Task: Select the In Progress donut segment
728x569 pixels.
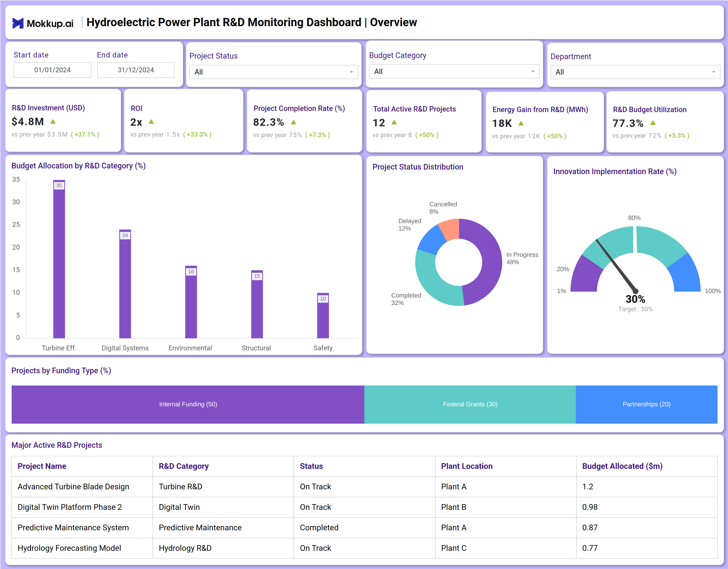Action: (x=491, y=263)
